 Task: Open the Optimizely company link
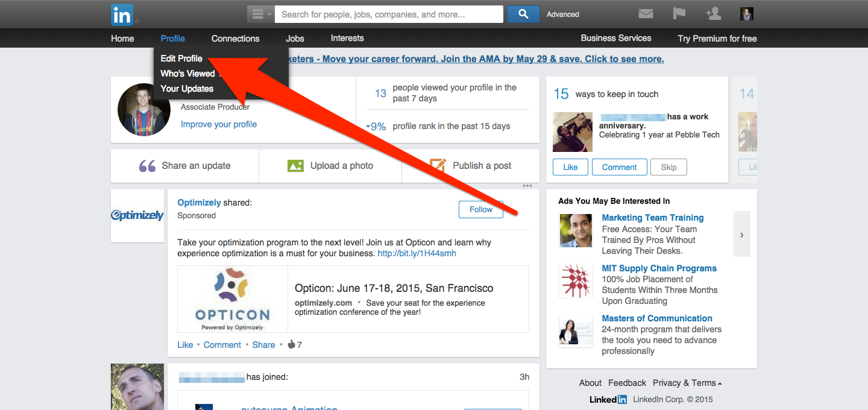click(200, 203)
